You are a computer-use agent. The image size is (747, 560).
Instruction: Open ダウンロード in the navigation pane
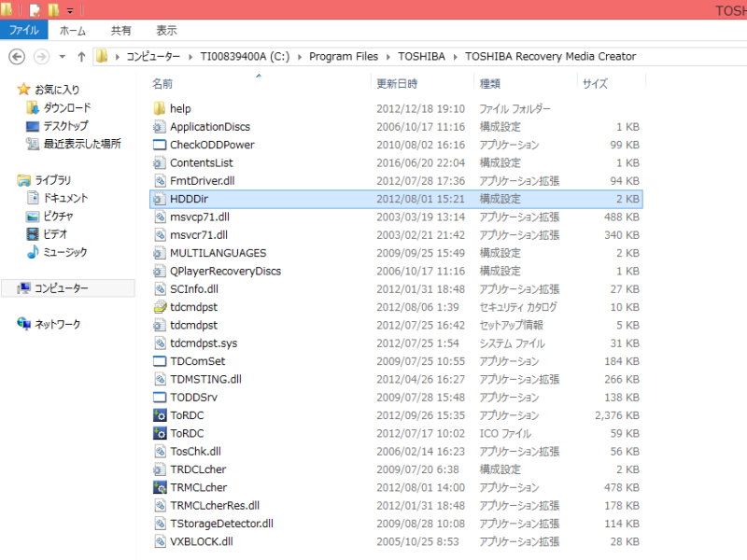click(x=66, y=107)
